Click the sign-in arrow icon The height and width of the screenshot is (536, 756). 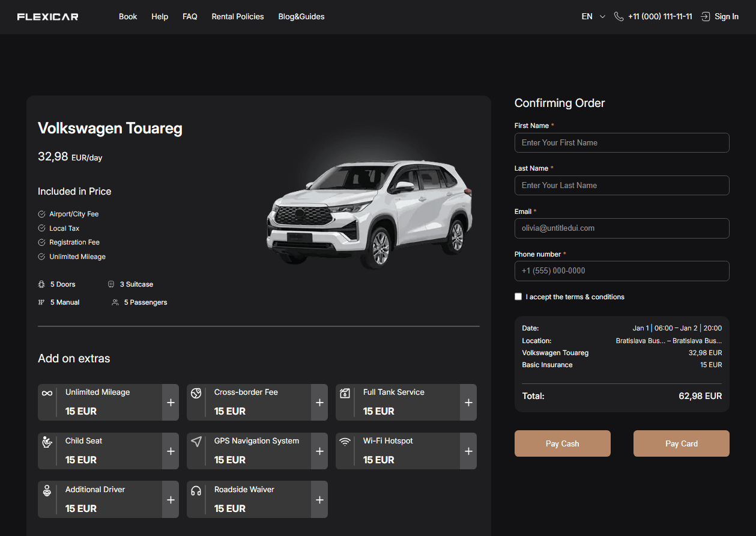click(x=706, y=17)
